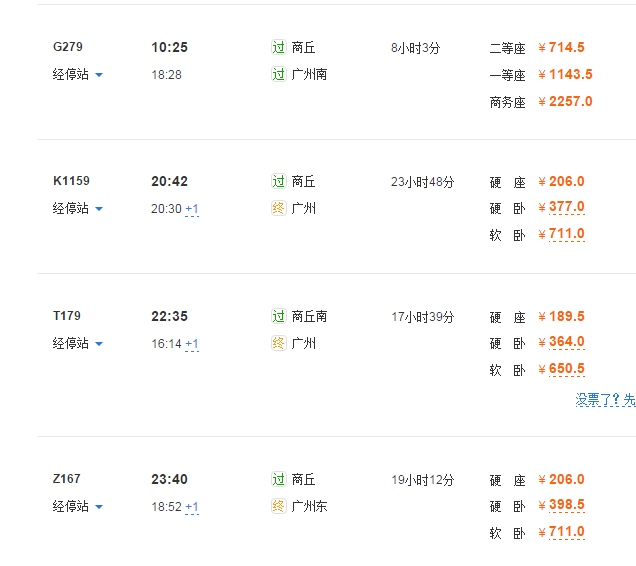Click the +1 day marker next to 16:14
This screenshot has width=636, height=566.
click(192, 344)
